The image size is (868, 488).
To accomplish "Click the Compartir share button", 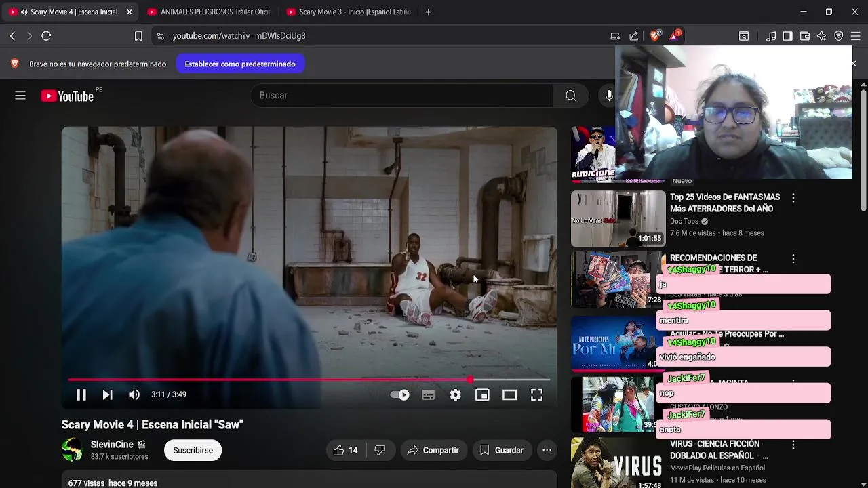I will 433,450.
